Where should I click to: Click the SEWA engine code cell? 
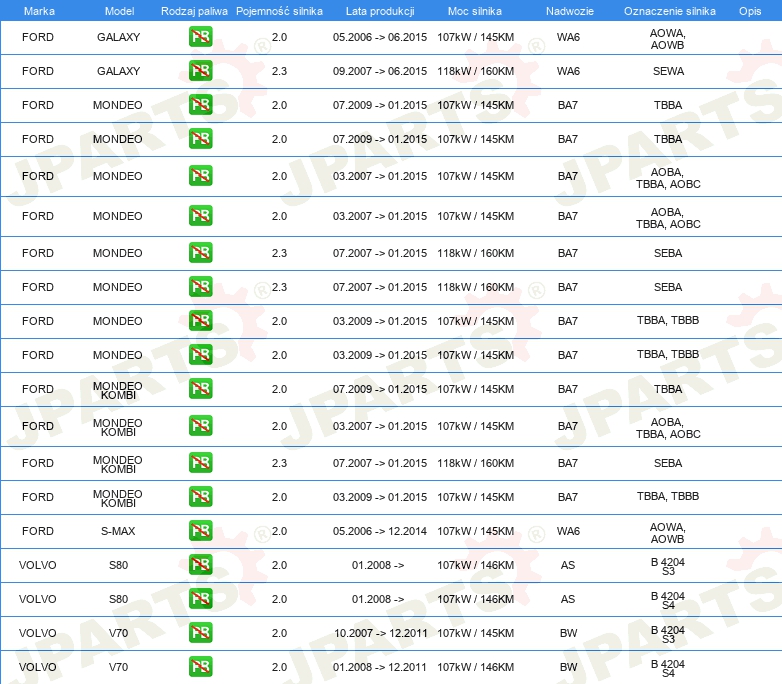(x=668, y=71)
